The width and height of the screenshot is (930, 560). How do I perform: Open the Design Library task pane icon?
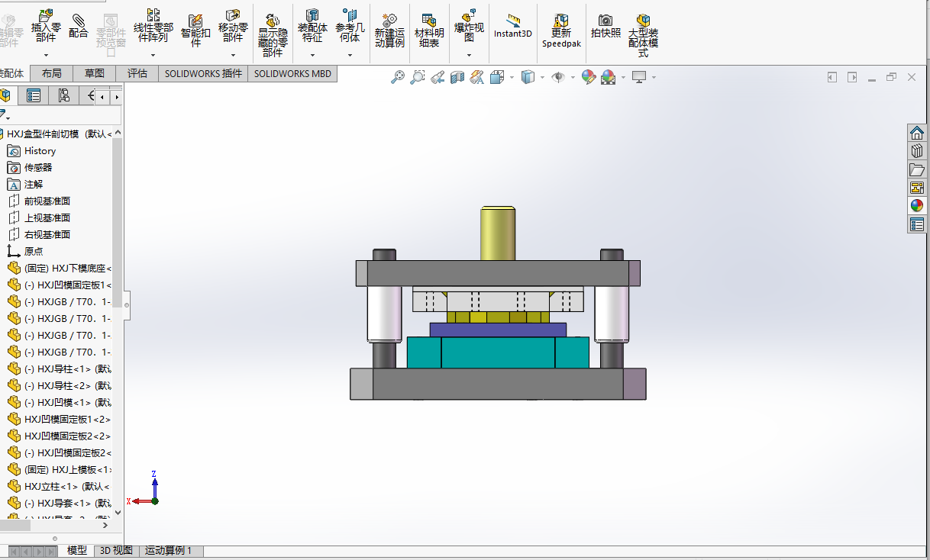point(917,151)
